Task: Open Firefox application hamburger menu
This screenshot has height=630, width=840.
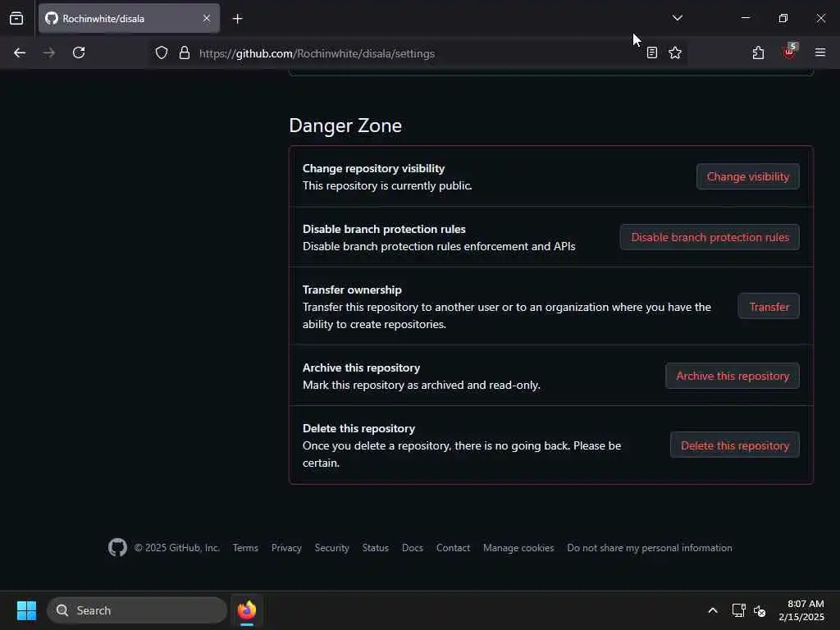Action: point(820,53)
